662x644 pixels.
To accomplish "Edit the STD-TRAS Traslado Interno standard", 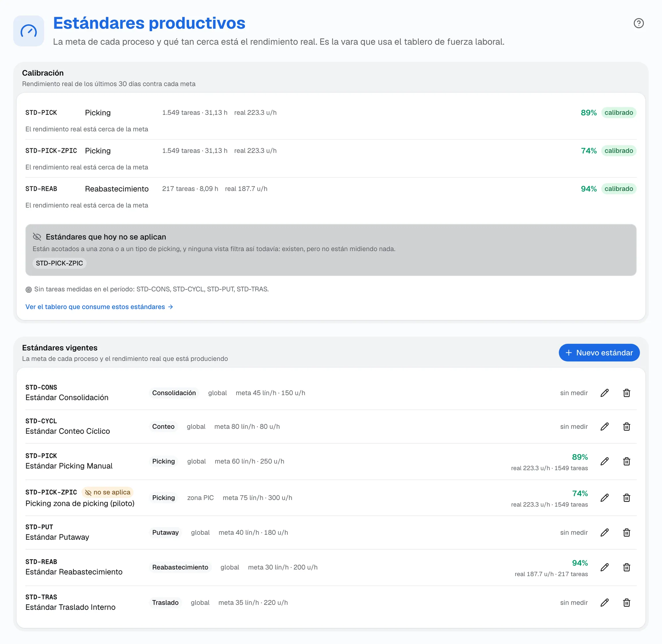I will coord(604,602).
